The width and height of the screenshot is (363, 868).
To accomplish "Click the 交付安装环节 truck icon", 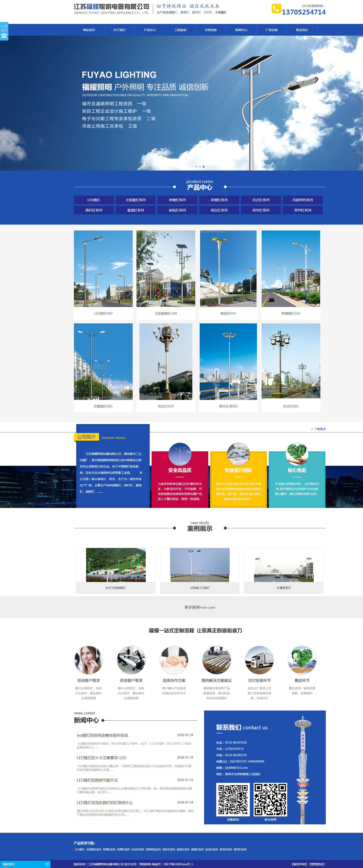I will click(259, 660).
